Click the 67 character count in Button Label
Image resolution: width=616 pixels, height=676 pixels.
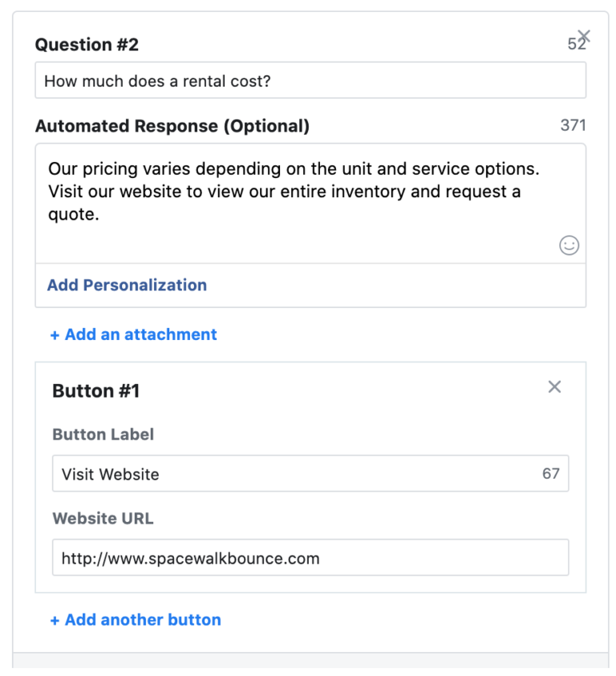click(551, 474)
